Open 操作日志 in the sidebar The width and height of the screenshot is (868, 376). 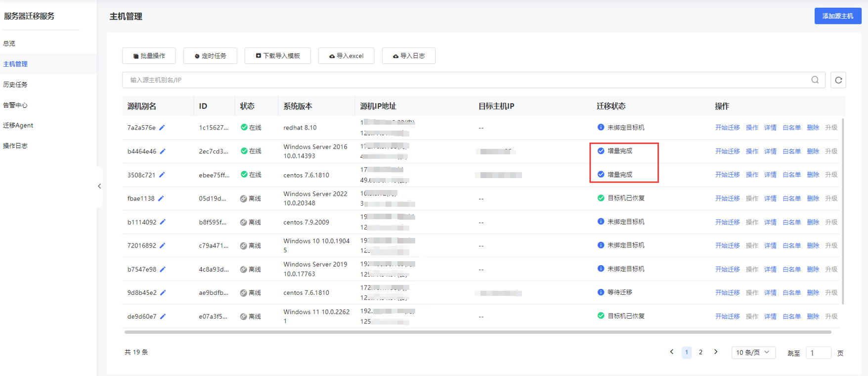pos(15,146)
